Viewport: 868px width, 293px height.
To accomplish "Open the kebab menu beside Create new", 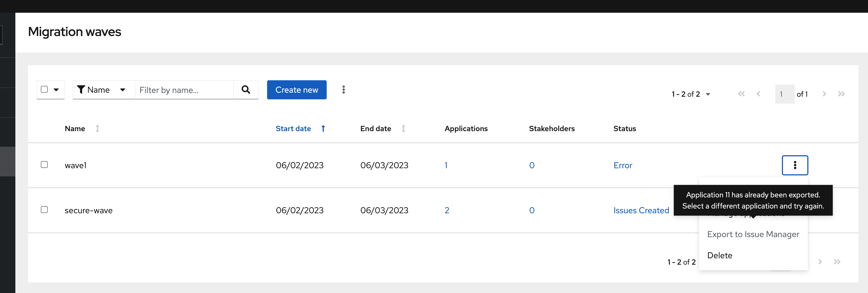I will tap(344, 90).
